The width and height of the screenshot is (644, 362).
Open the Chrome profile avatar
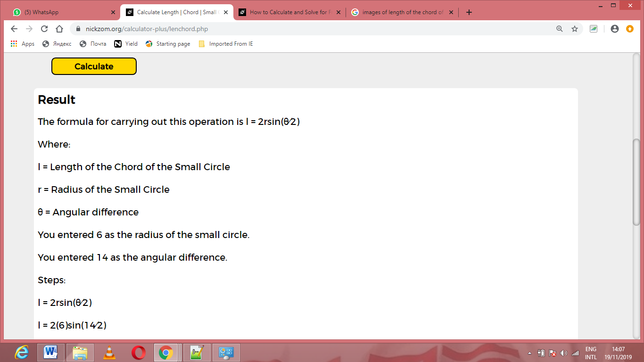[614, 29]
